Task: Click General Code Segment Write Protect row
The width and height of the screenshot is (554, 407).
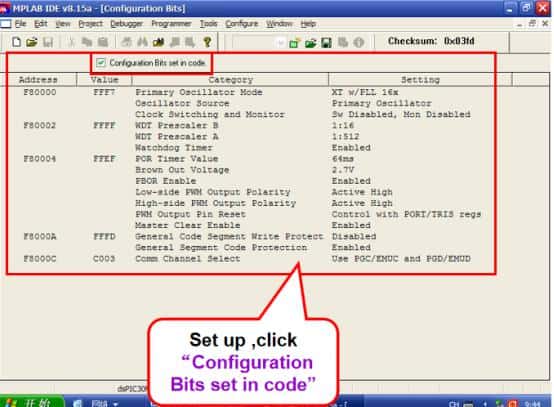Action: (x=229, y=236)
